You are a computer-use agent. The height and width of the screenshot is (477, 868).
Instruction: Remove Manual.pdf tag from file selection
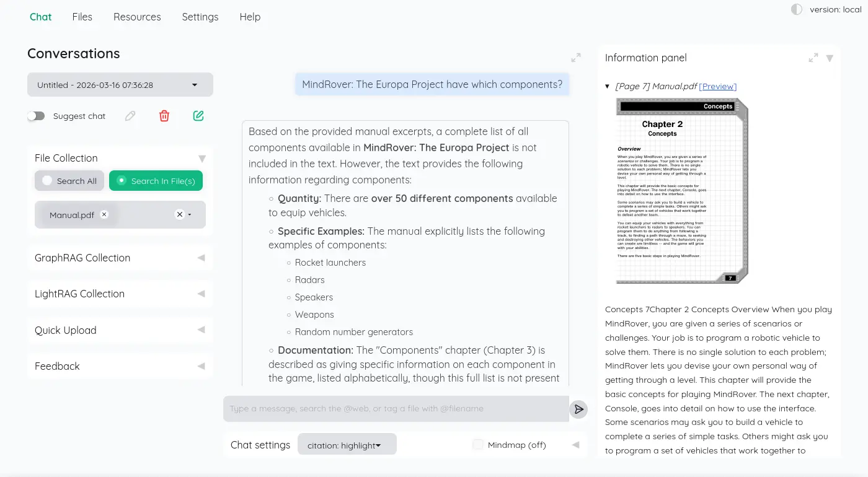click(104, 214)
